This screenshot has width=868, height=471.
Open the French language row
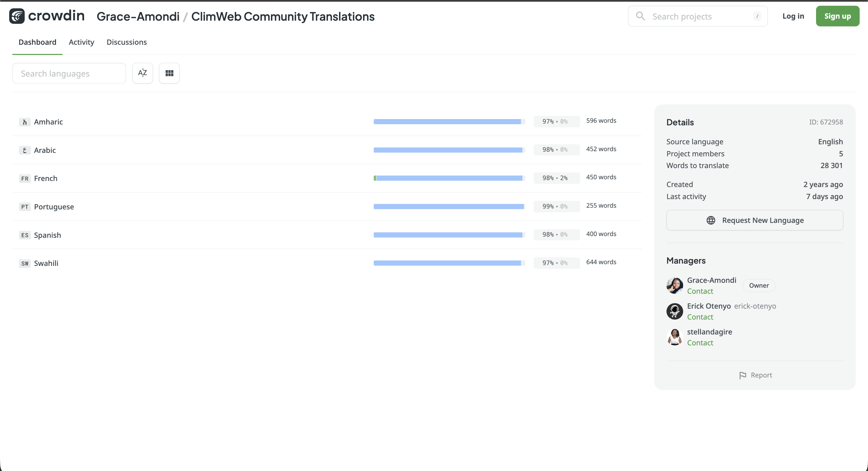(327, 178)
